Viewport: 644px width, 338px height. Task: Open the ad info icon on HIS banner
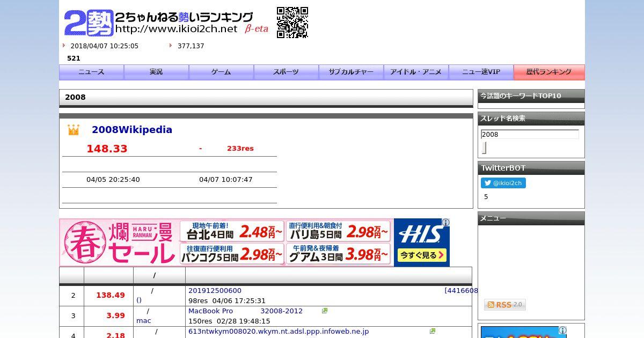pos(445,223)
